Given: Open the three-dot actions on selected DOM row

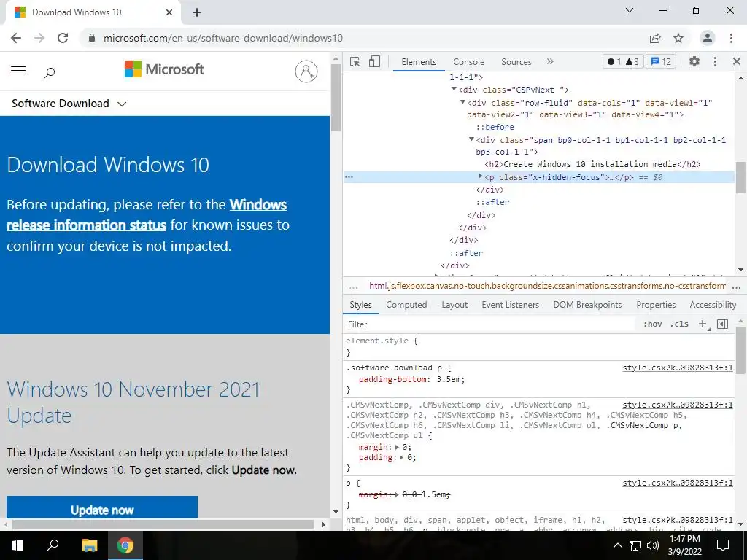Looking at the screenshot, I should pyautogui.click(x=349, y=177).
